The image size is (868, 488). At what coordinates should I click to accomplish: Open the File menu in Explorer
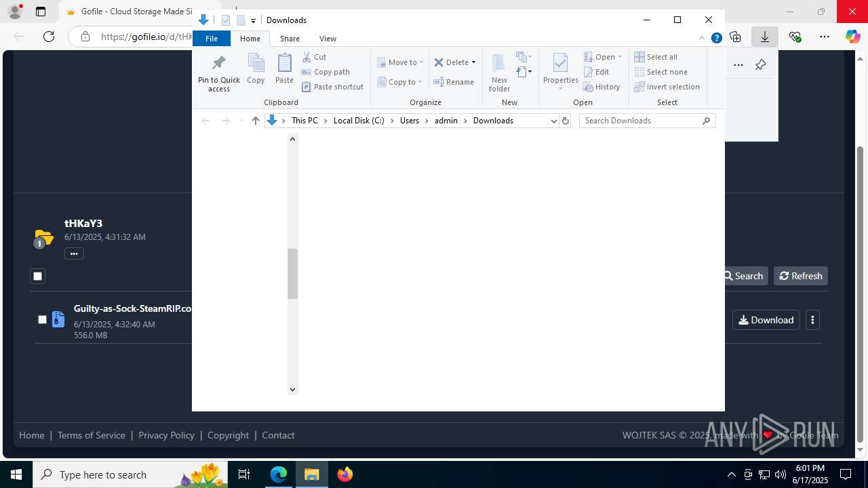212,39
